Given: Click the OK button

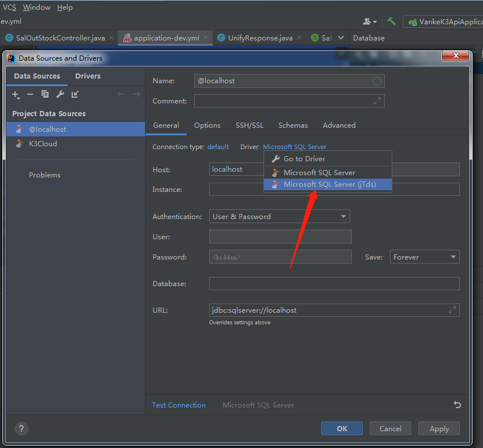Looking at the screenshot, I should [x=342, y=428].
